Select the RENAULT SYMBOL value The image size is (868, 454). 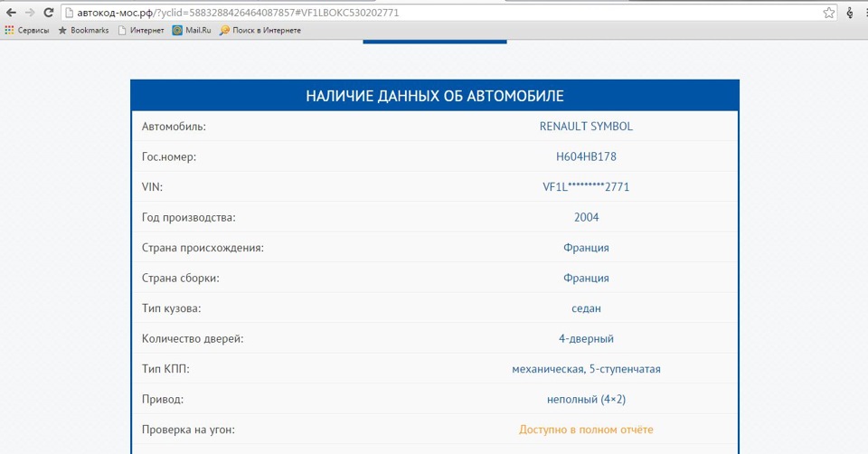point(586,127)
